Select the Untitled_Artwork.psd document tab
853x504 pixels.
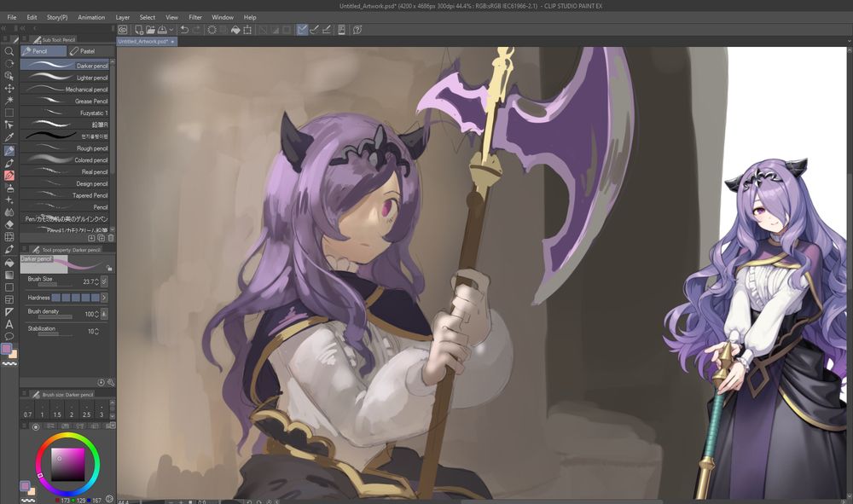[147, 41]
